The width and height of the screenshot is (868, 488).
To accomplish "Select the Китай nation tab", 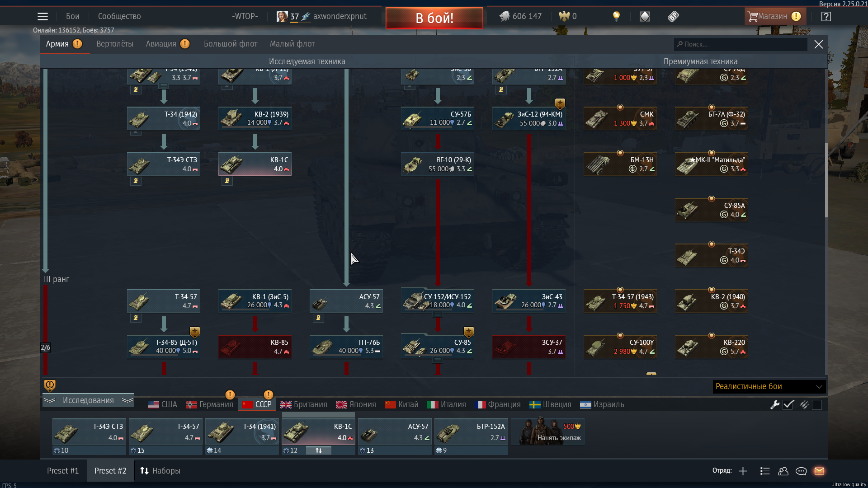I will (x=402, y=404).
